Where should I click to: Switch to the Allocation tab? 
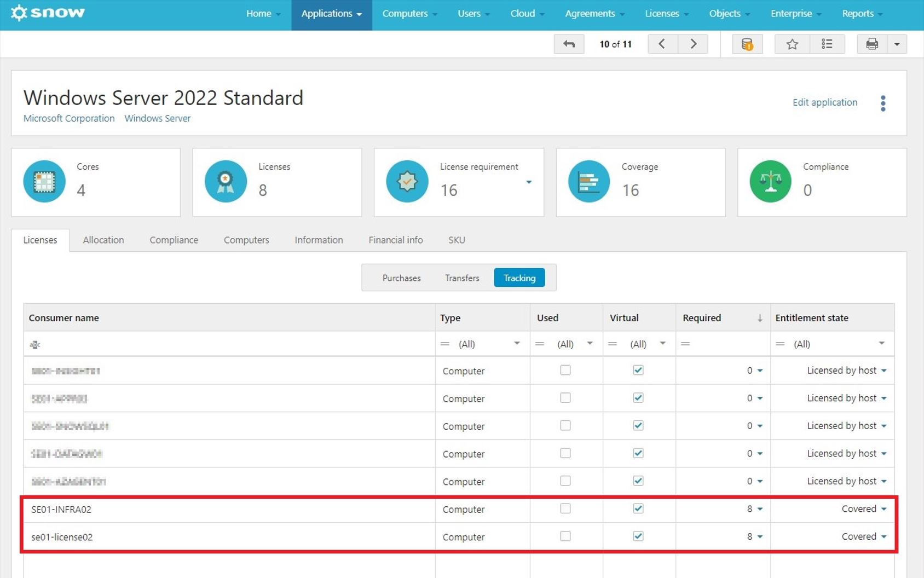coord(103,240)
